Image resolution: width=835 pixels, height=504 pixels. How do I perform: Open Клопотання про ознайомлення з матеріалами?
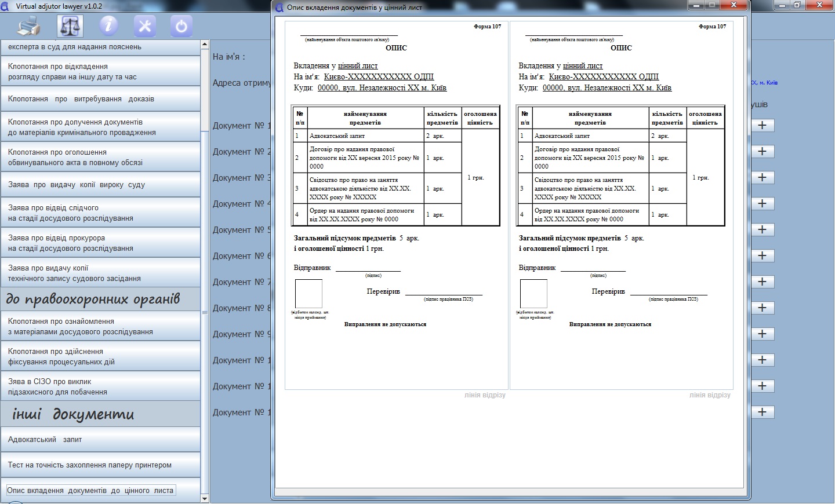point(100,327)
